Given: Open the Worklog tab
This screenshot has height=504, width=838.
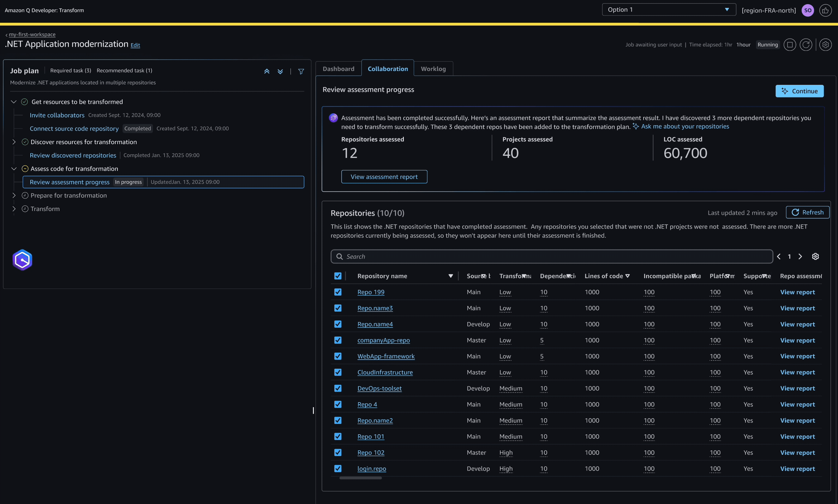Looking at the screenshot, I should [433, 68].
